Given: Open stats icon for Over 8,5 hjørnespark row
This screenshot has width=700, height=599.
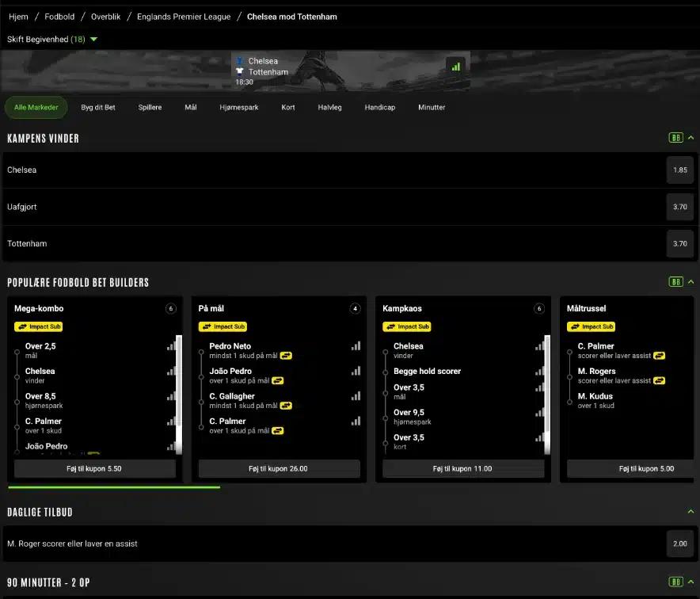Looking at the screenshot, I should 171,396.
